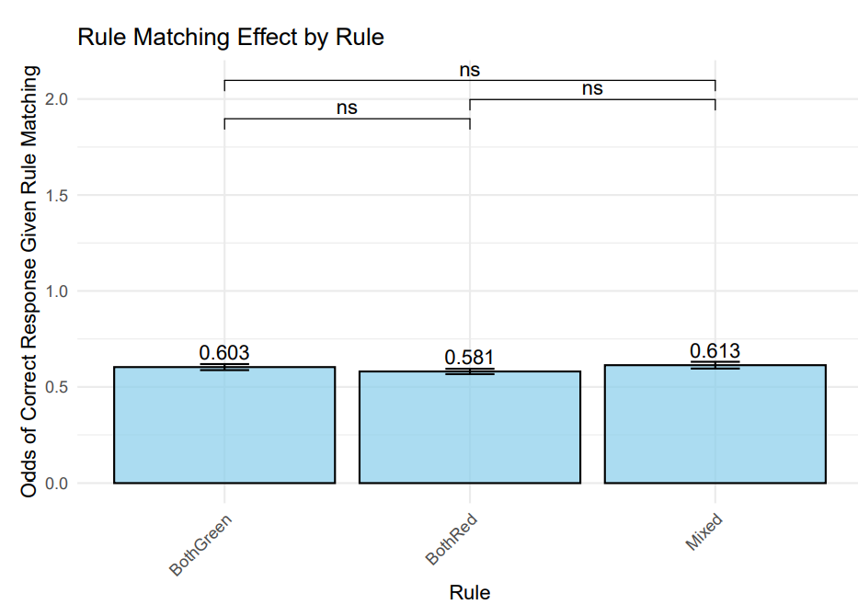This screenshot has width=858, height=616.
Task: Click the ns label between BothGreen and BothRed
Action: click(x=347, y=108)
